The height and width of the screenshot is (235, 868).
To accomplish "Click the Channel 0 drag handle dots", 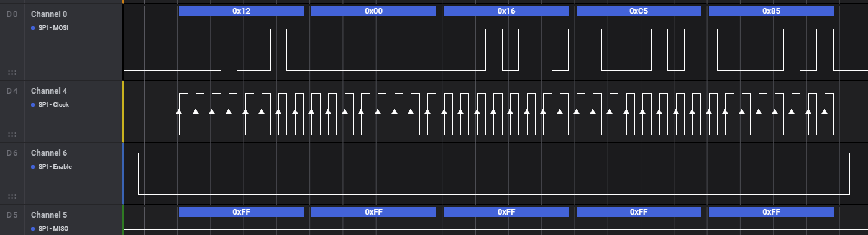I will pos(12,73).
